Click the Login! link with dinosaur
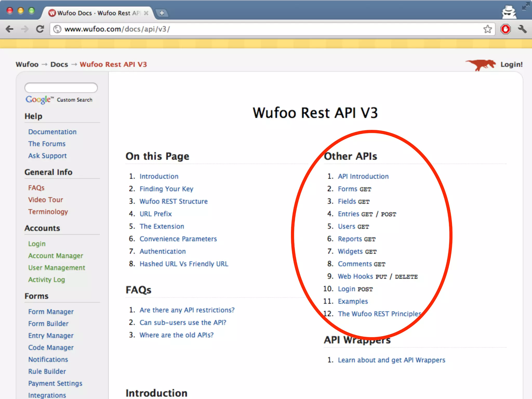 (x=511, y=64)
